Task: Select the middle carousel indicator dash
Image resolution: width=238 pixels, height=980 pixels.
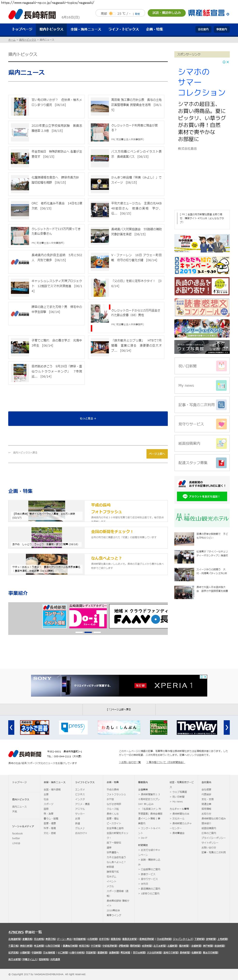Action: [x=88, y=632]
